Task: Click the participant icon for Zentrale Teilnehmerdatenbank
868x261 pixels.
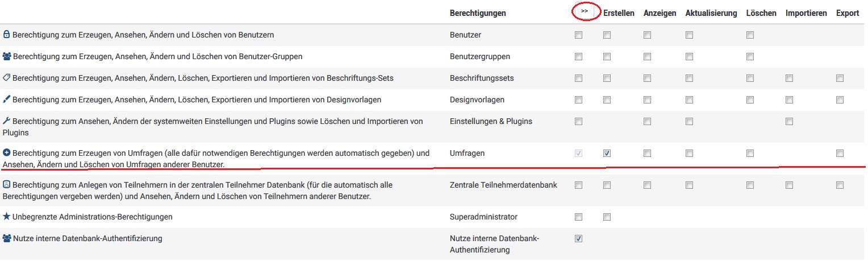Action: [x=6, y=185]
